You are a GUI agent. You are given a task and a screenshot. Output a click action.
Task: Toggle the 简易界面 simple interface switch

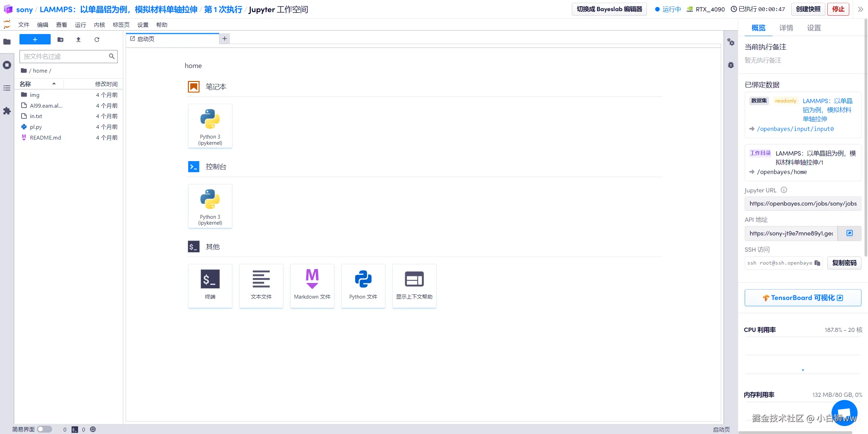pos(44,429)
